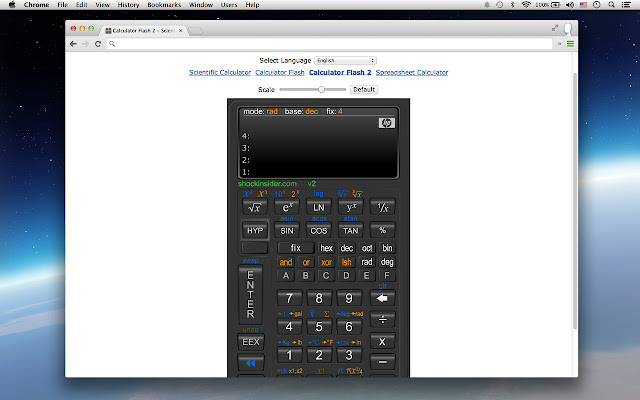Click the square root calculator key
640x400 pixels.
(x=254, y=207)
